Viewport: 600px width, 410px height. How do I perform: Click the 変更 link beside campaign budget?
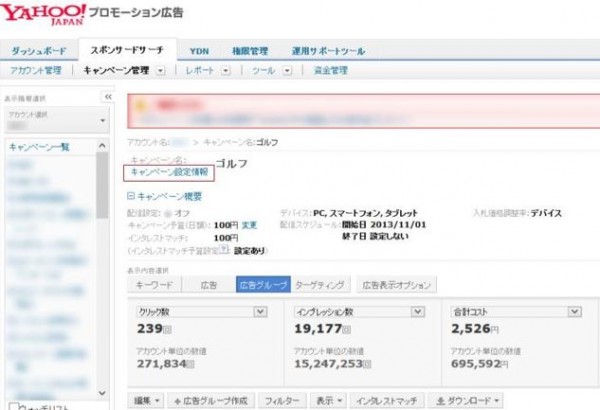249,225
